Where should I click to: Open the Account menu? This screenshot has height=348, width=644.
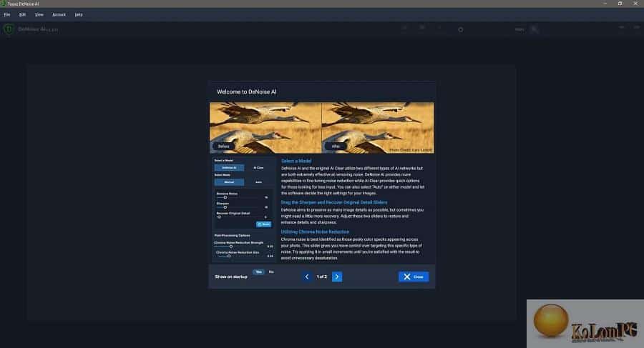[x=59, y=15]
